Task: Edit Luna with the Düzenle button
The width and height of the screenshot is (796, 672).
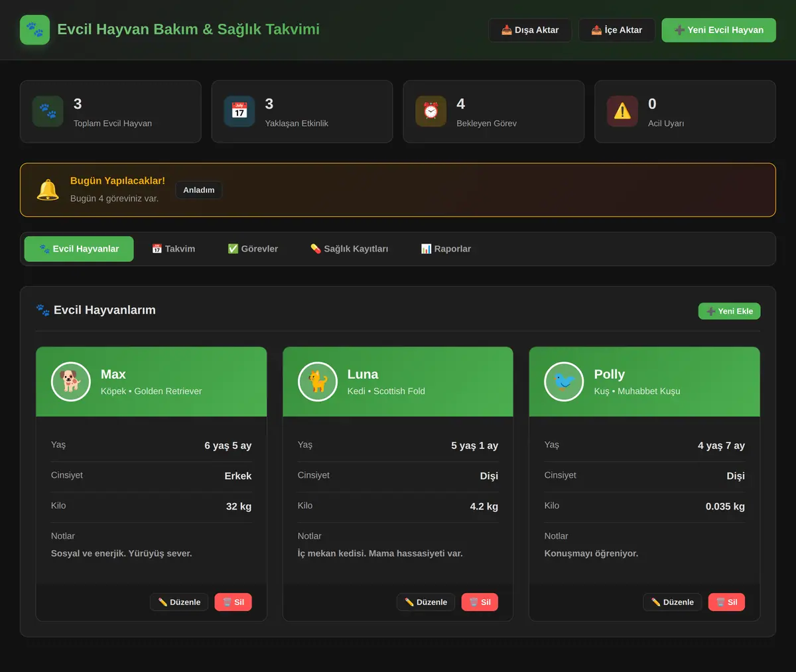Action: (426, 602)
